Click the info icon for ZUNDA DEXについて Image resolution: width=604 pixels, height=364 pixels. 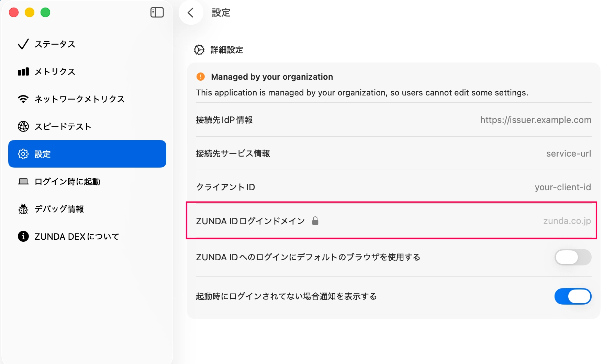point(23,237)
